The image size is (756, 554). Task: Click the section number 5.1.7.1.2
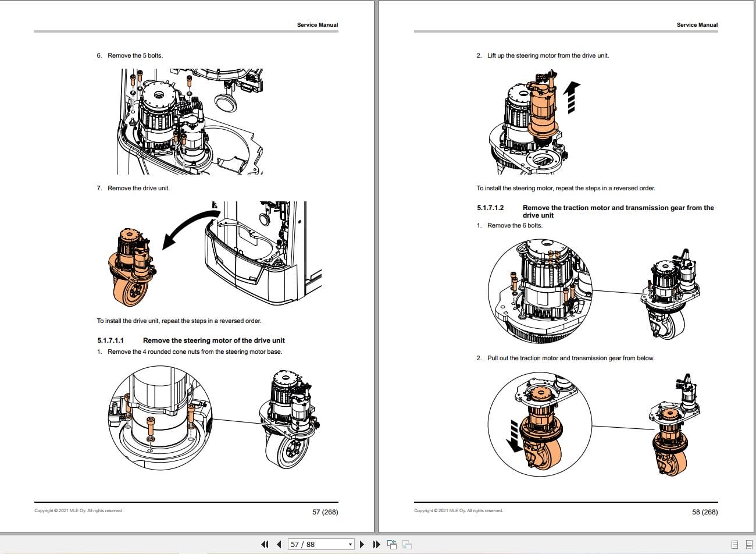(x=490, y=208)
